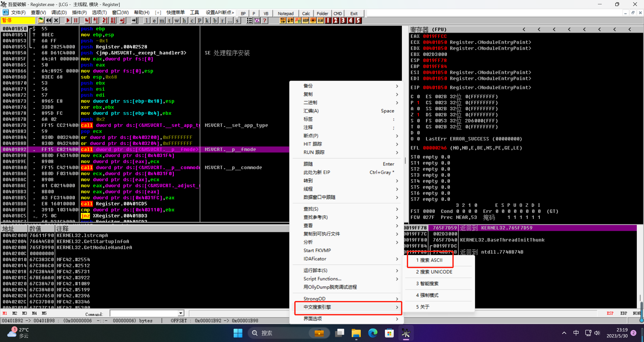Toggle the EBP stack-relative button

click(x=624, y=313)
